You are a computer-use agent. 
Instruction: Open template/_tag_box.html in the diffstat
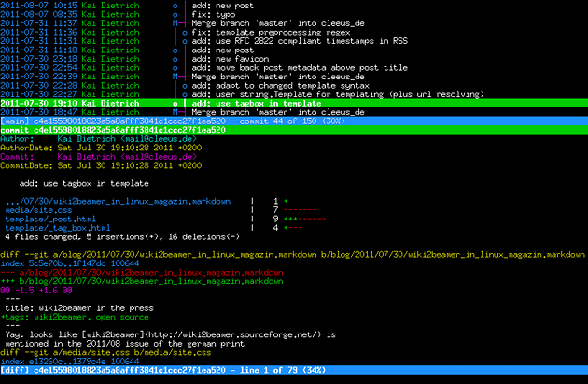pos(57,228)
